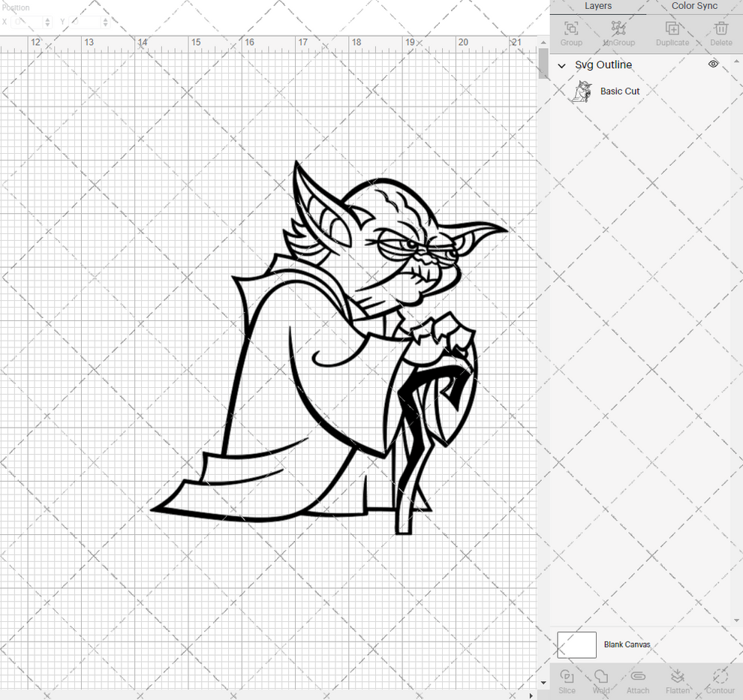Click the Y position stepper up arrow

tap(104, 20)
